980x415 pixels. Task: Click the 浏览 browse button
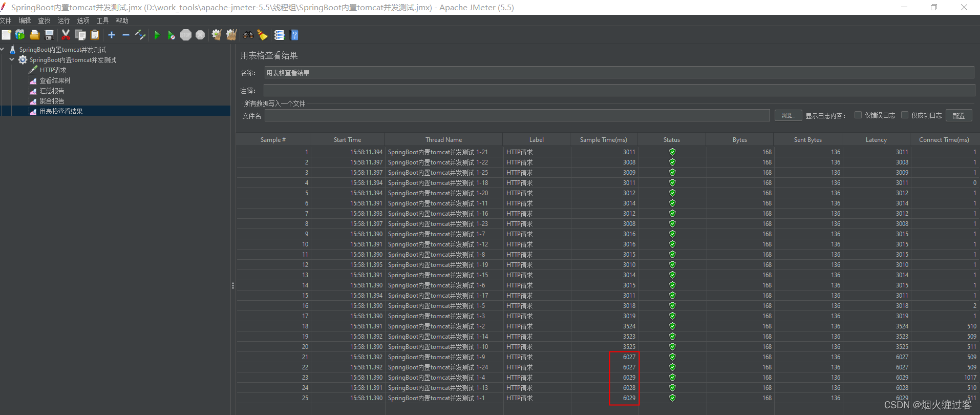[x=788, y=116]
